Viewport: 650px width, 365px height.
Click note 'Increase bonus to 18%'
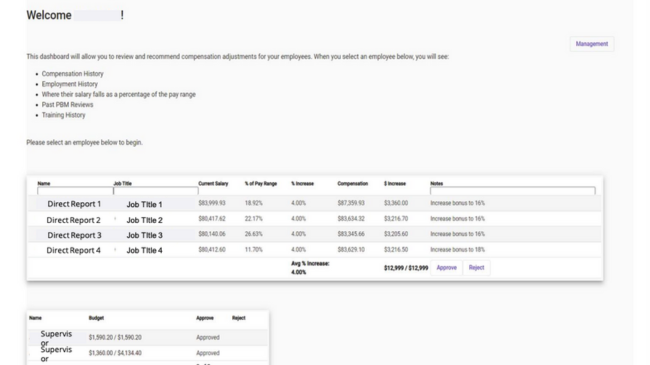coord(457,250)
